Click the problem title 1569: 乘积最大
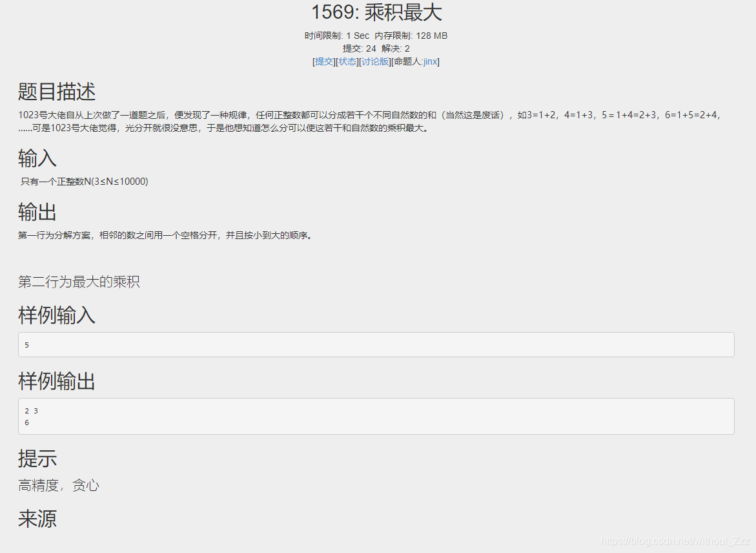 click(x=376, y=12)
